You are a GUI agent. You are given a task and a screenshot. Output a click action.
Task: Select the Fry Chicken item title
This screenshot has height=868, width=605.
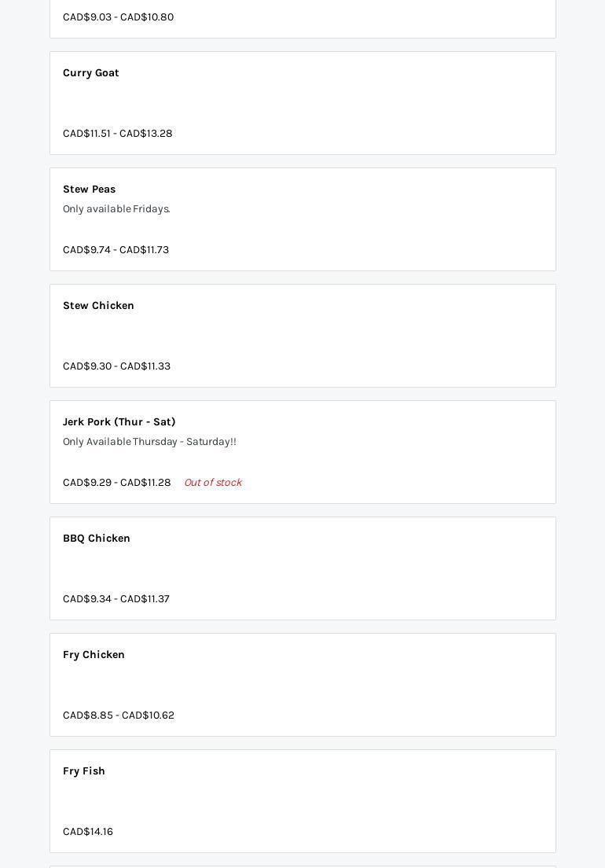click(x=93, y=655)
